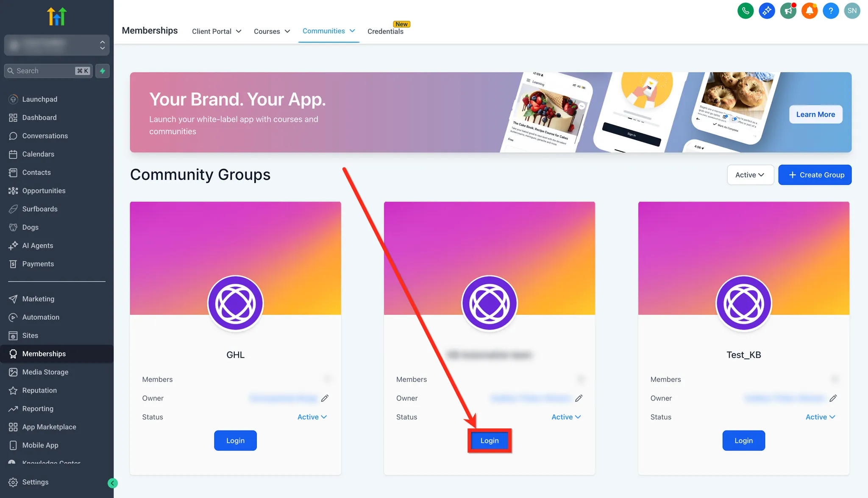The height and width of the screenshot is (498, 868).
Task: Open Status Active dropdown on GHL card
Action: point(312,417)
